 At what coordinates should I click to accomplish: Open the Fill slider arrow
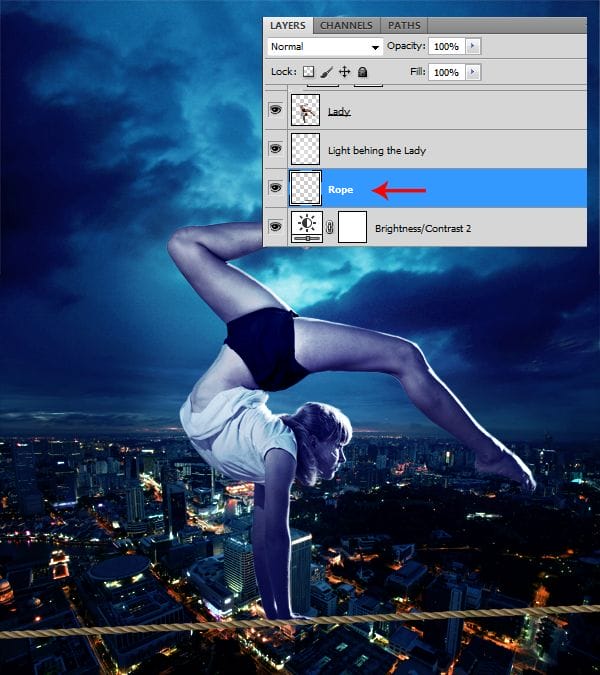click(473, 72)
